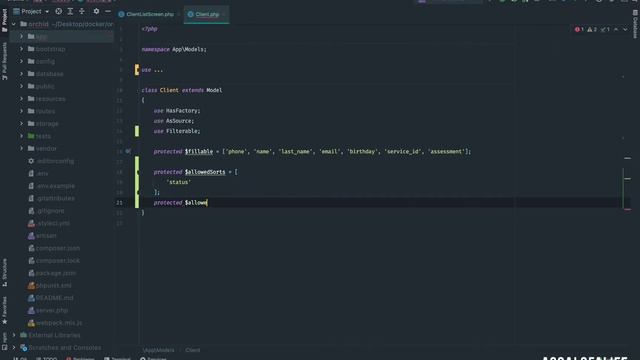Image resolution: width=640 pixels, height=360 pixels.
Task: Select the .env.example file
Action: [51, 186]
